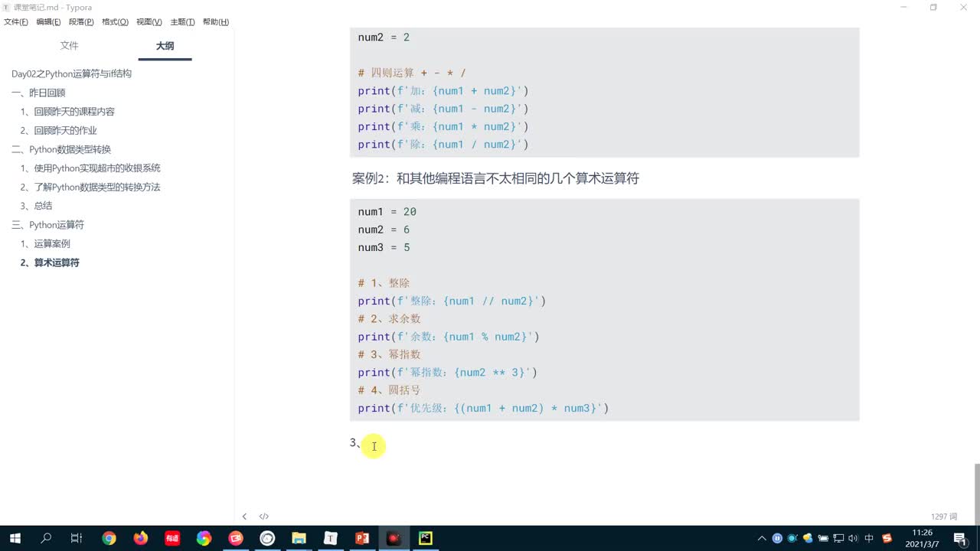
Task: Go to outline item 1、使用Python实现超市的收银系统
Action: point(90,168)
